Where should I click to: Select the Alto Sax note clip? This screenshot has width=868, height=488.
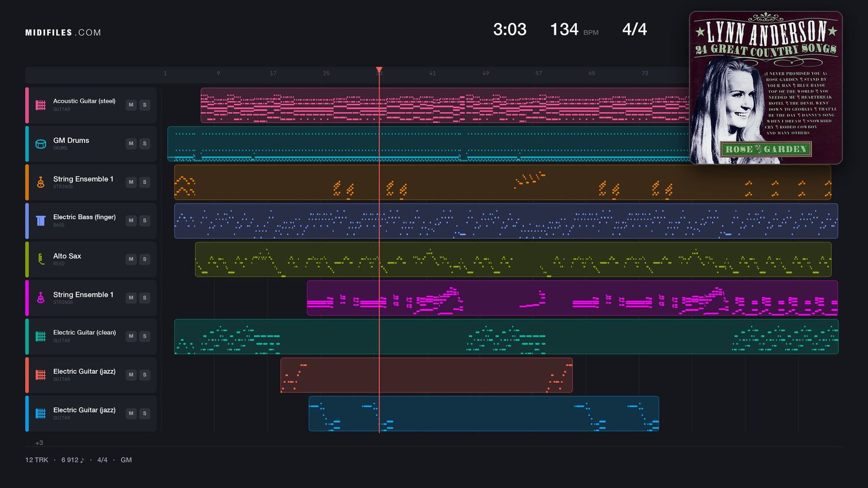tap(513, 259)
